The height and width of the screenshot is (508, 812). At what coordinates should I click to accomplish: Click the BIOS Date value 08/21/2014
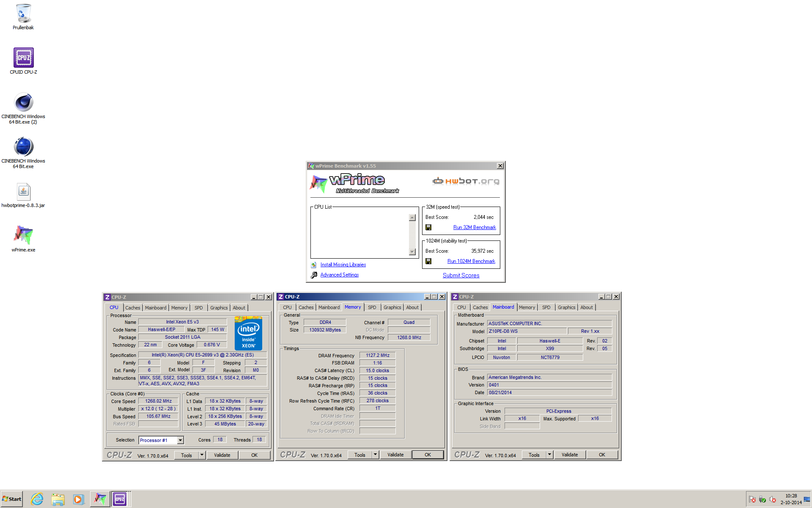coord(549,392)
